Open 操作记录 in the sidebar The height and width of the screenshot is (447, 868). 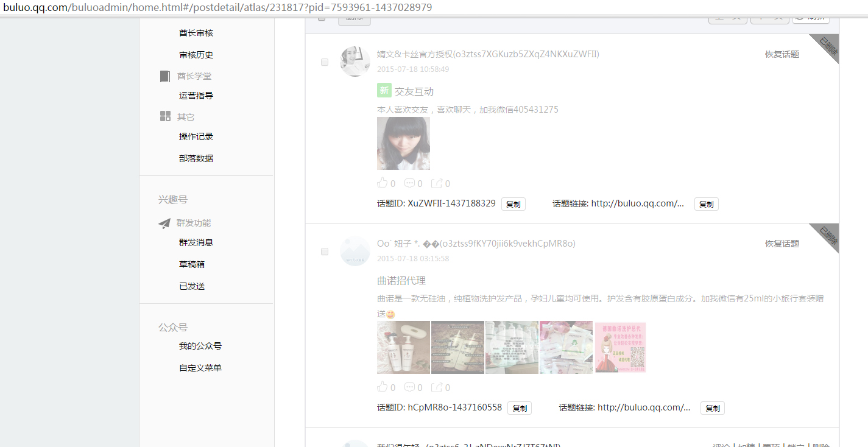(x=196, y=136)
